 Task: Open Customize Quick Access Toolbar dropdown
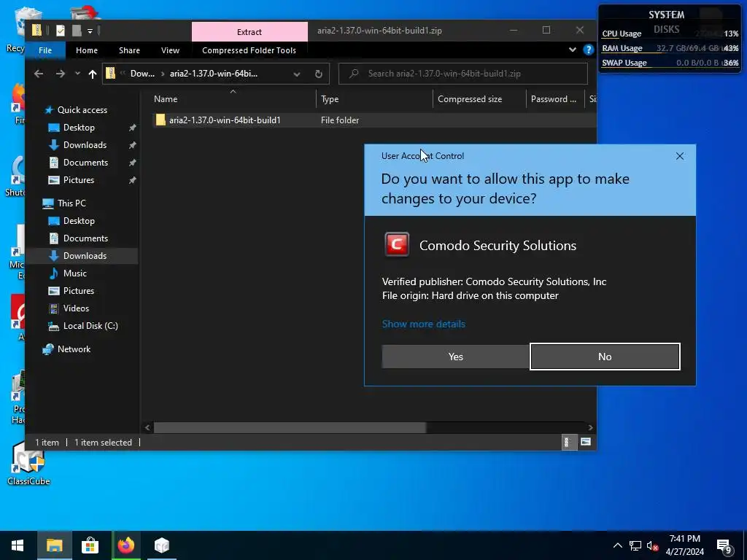[x=90, y=31]
